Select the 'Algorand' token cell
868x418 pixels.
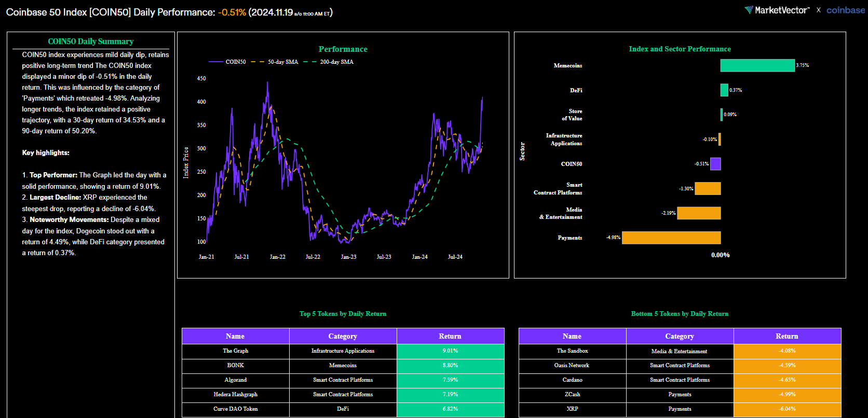[235, 380]
